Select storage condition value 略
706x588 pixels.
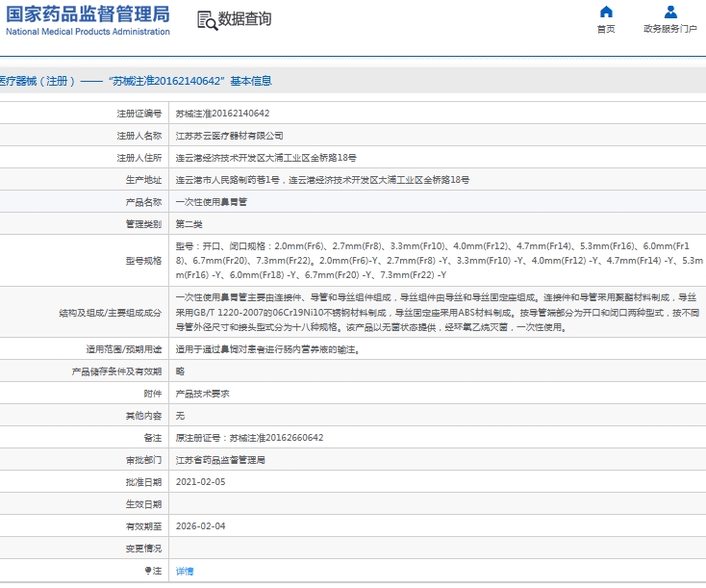click(x=180, y=371)
